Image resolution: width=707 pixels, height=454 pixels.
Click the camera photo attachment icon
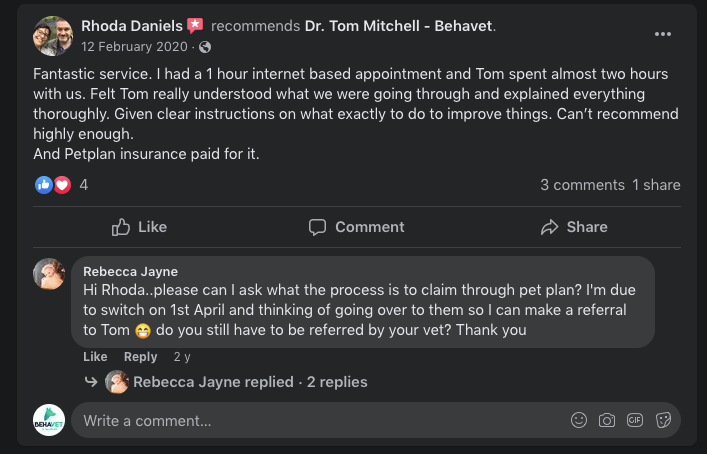click(x=606, y=421)
